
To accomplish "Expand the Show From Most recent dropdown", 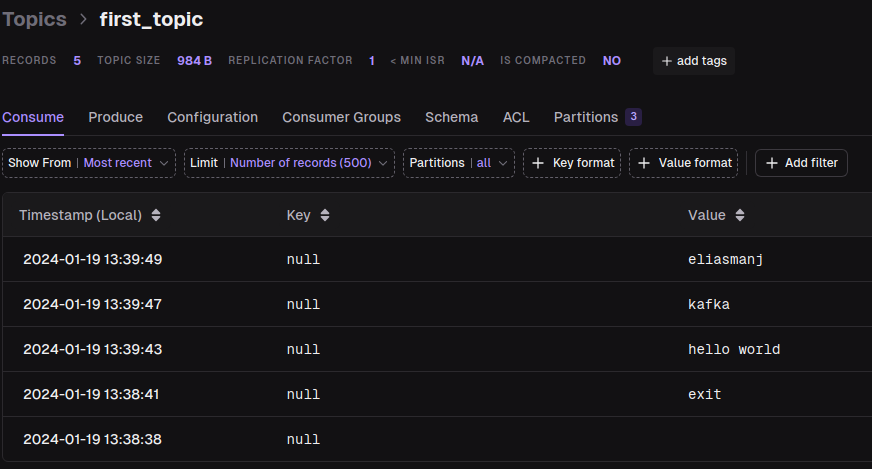I will [89, 163].
